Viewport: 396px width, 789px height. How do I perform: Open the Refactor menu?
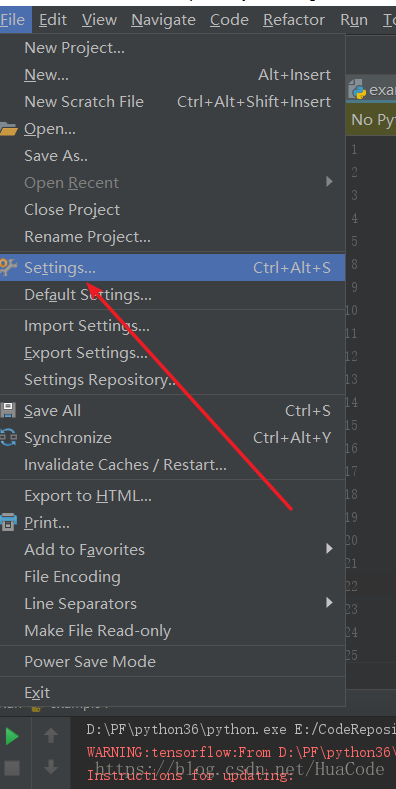pos(294,20)
